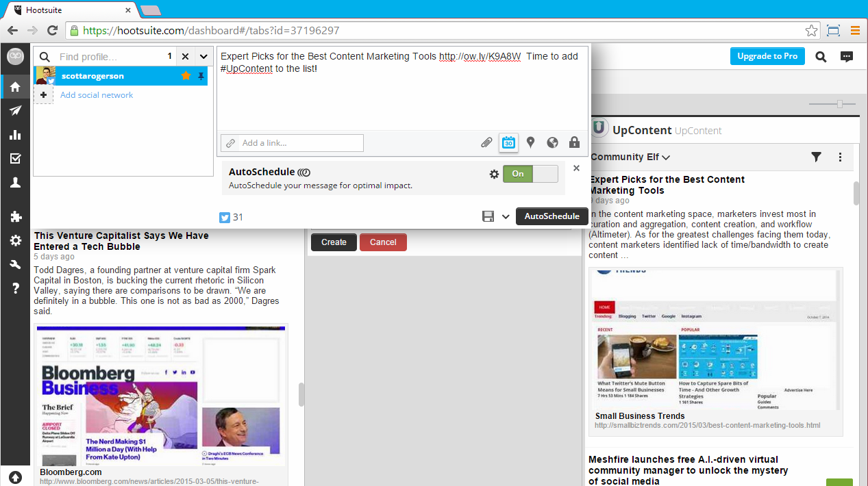Viewport: 868px width, 486px height.
Task: Click the upward arrow icon at sidebar bottom
Action: point(15,476)
